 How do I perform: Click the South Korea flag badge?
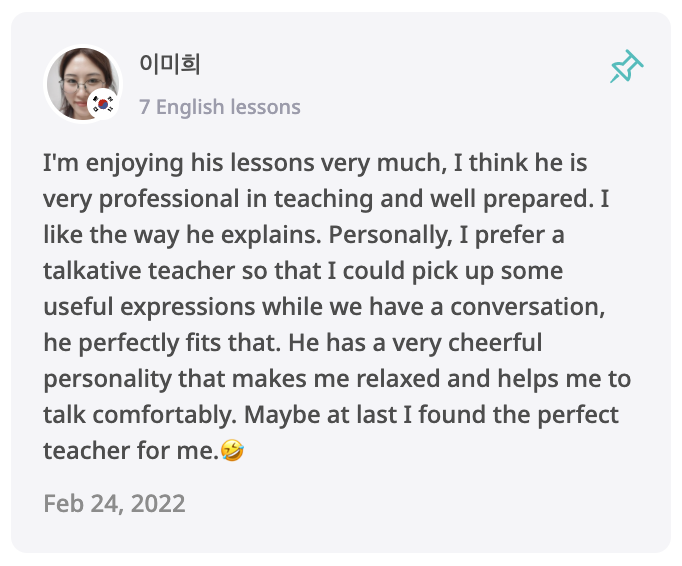click(x=104, y=104)
